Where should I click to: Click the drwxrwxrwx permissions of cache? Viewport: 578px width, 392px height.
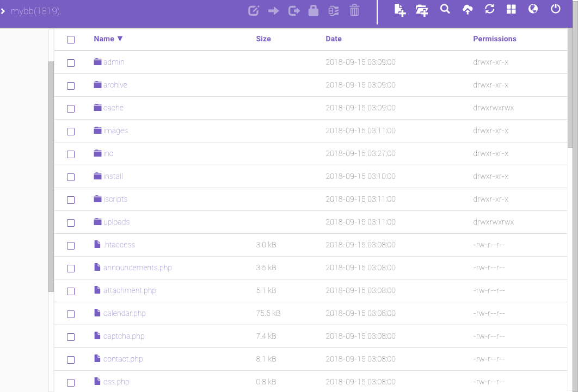(493, 108)
